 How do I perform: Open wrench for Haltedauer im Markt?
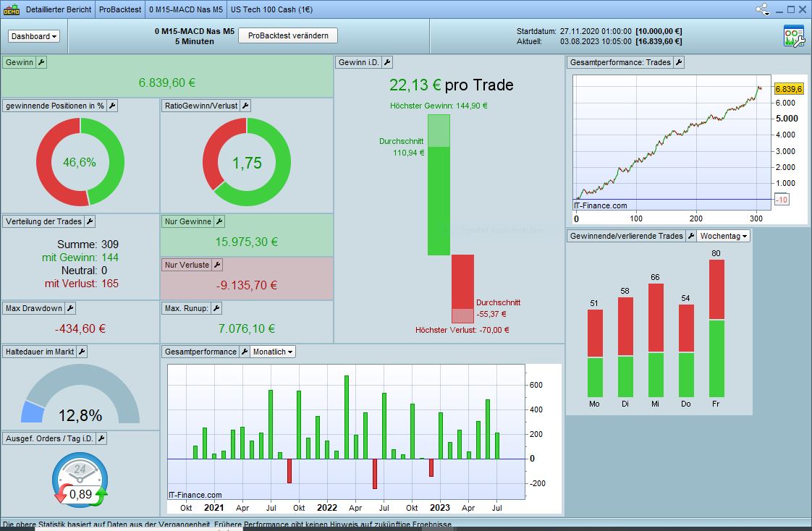(82, 352)
